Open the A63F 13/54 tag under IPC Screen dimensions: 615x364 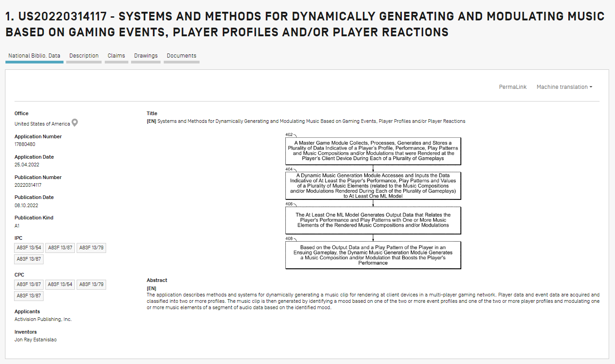pos(29,248)
